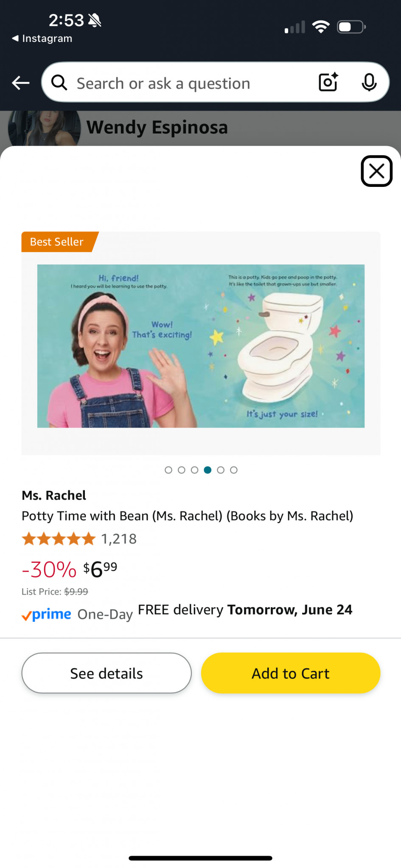The image size is (401, 868).
Task: Select the fifth image carousel dot
Action: pos(221,470)
